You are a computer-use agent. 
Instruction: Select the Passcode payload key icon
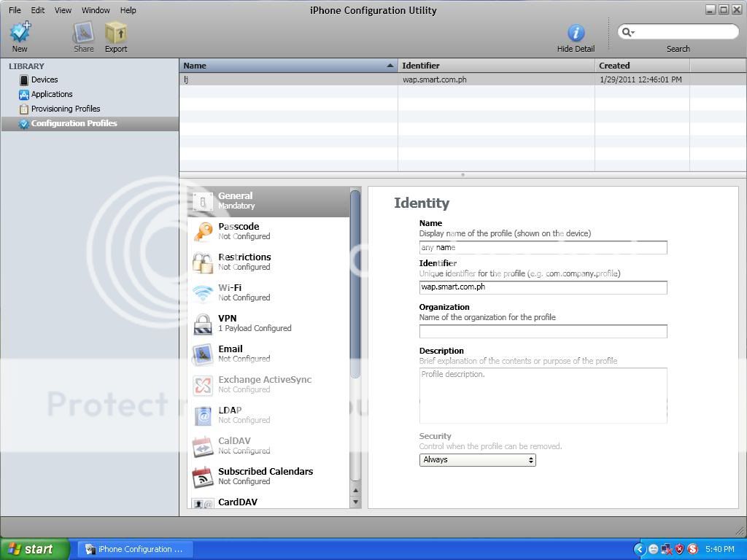[203, 231]
